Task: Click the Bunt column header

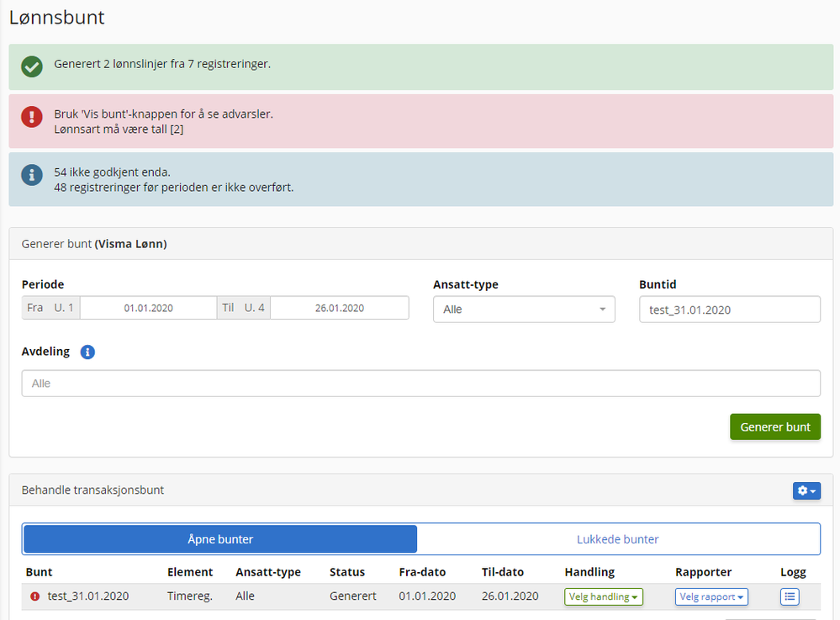Action: (x=40, y=572)
